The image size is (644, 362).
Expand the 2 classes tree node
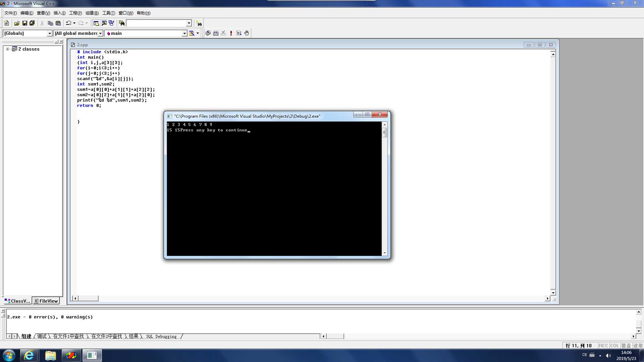click(x=7, y=49)
